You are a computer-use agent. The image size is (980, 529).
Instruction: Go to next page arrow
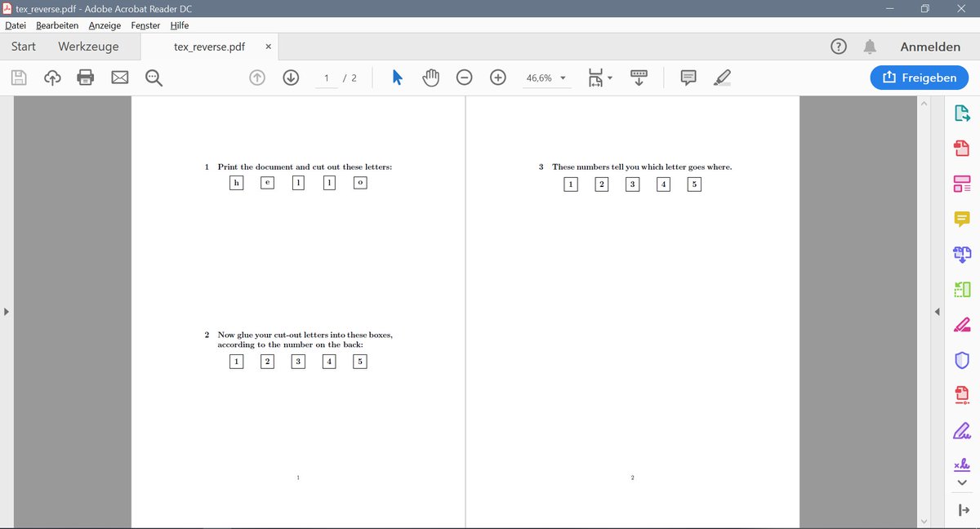pos(291,78)
